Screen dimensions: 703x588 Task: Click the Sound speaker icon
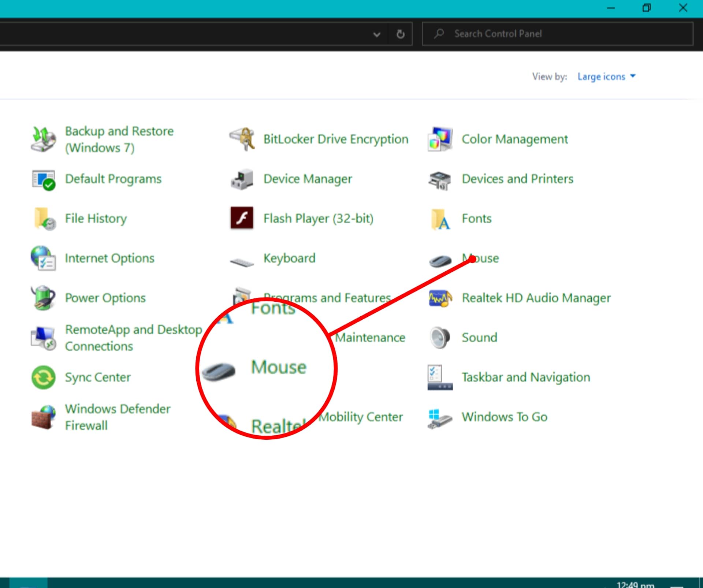pos(440,337)
